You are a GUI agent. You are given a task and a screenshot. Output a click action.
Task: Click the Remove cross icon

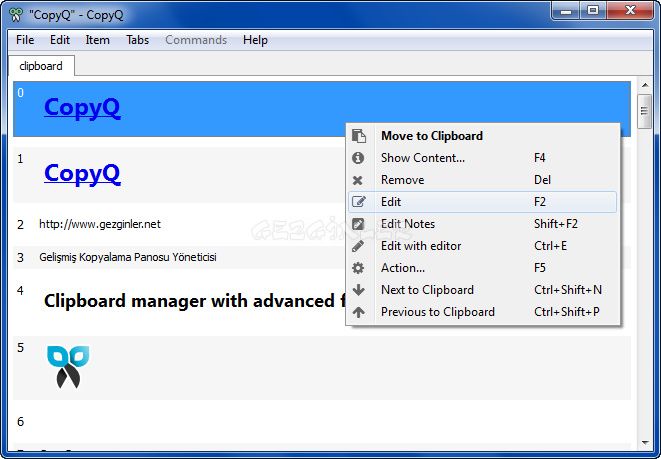[357, 180]
